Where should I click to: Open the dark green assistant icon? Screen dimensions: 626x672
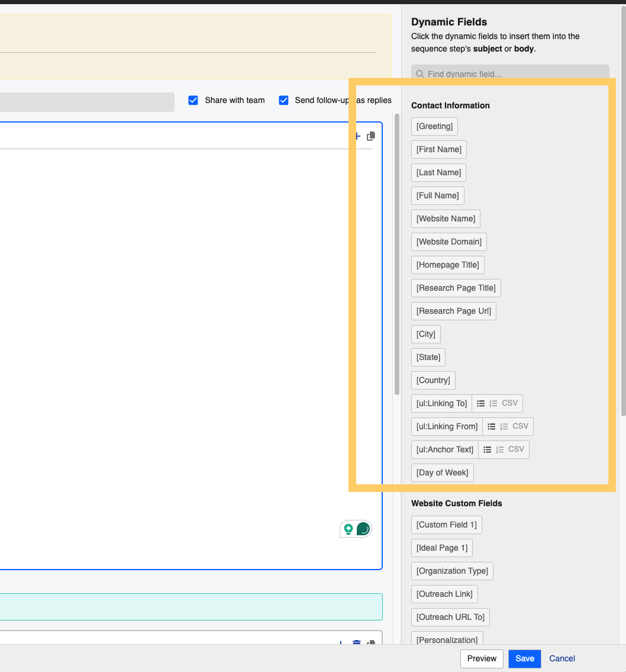363,529
